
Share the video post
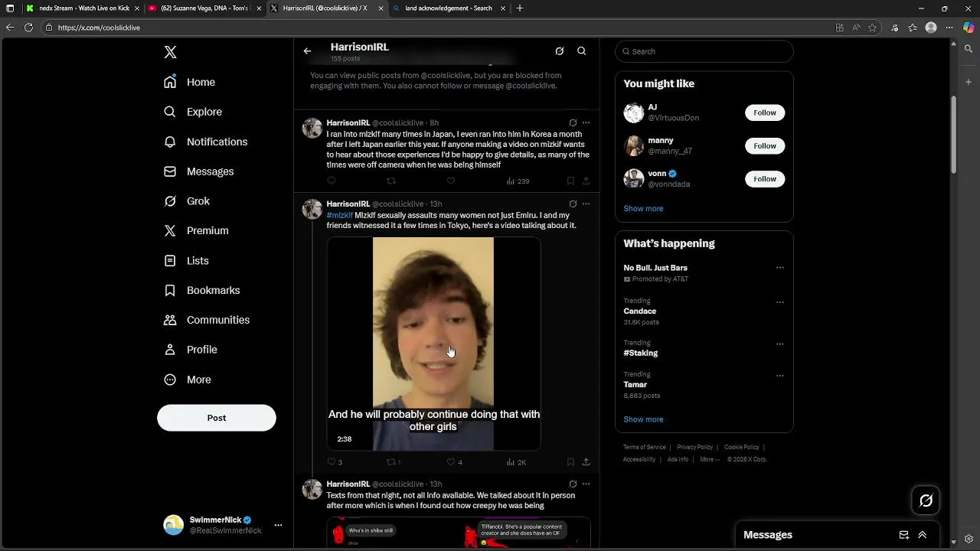[586, 462]
